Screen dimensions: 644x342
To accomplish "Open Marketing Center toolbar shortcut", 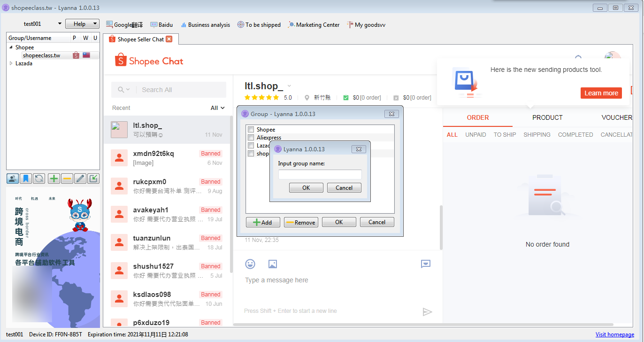I will (x=314, y=24).
